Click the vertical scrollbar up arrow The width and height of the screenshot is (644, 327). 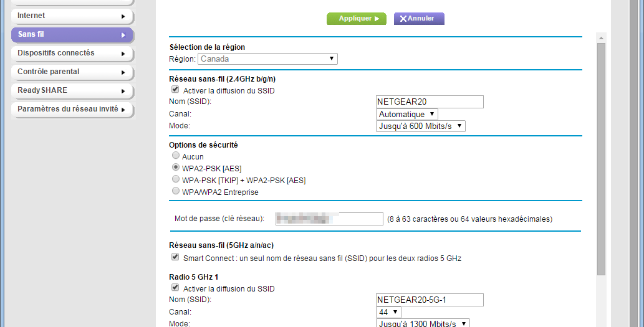coord(601,39)
